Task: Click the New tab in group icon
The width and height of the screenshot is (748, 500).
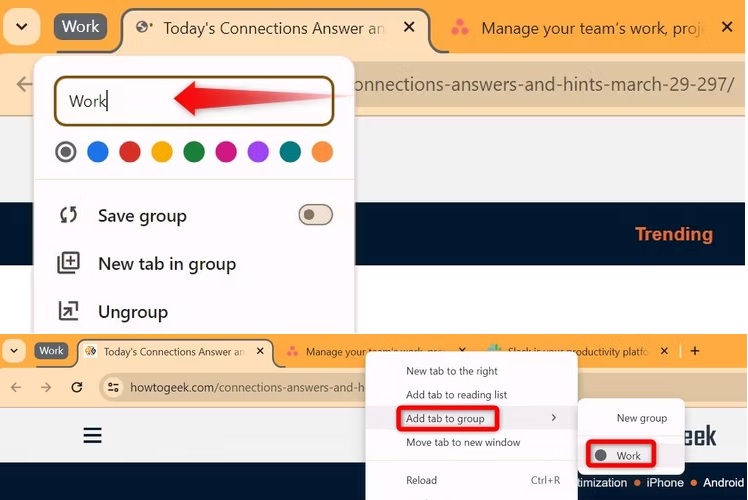Action: click(68, 264)
